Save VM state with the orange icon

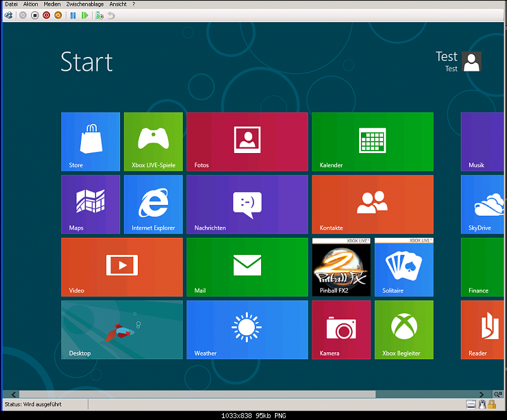(x=58, y=15)
